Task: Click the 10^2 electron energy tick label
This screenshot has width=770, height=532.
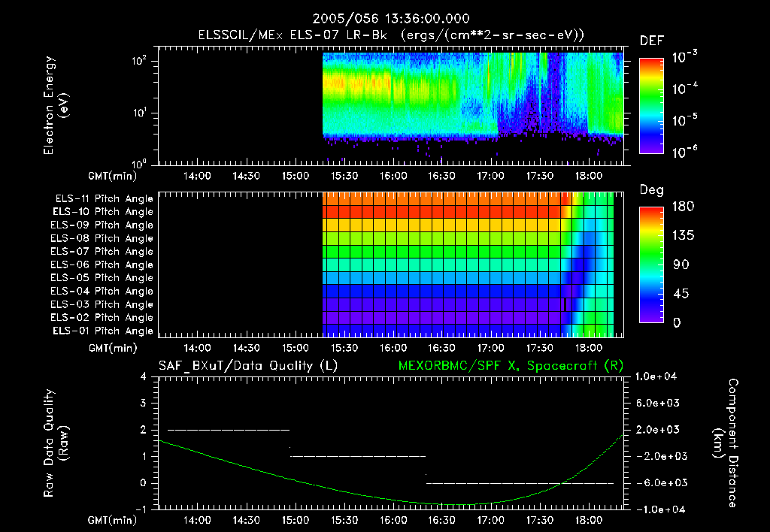Action: point(139,62)
